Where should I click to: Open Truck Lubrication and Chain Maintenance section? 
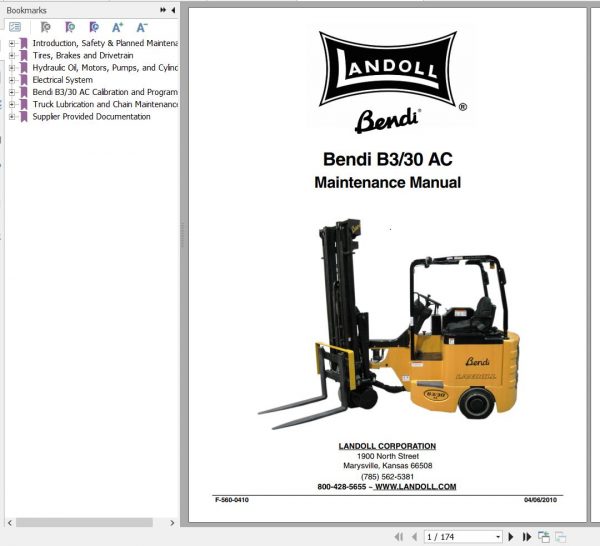pos(105,104)
